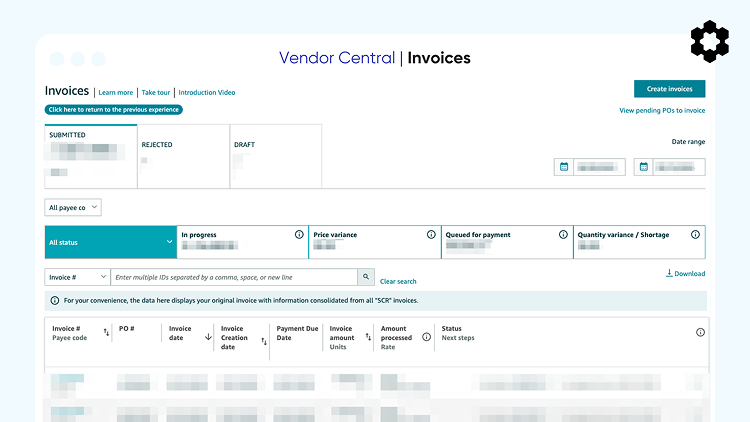Image resolution: width=750 pixels, height=422 pixels.
Task: Click the gear logo icon top right
Action: click(710, 41)
